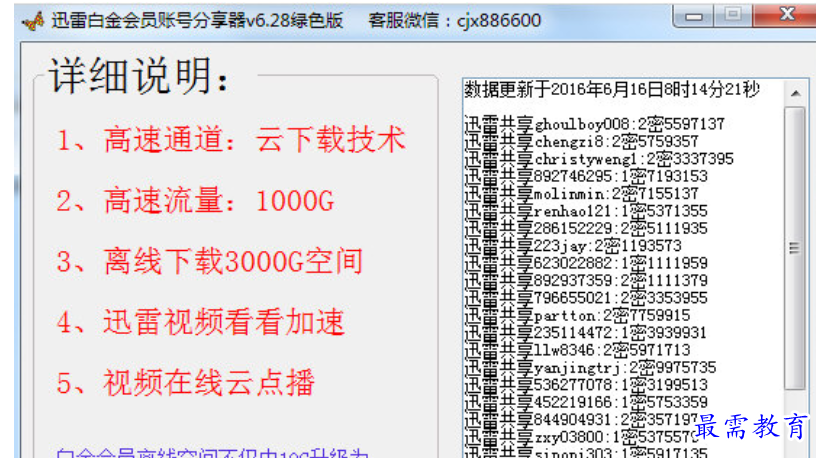This screenshot has width=816, height=458.
Task: Select the 892937359 account row
Action: [585, 281]
